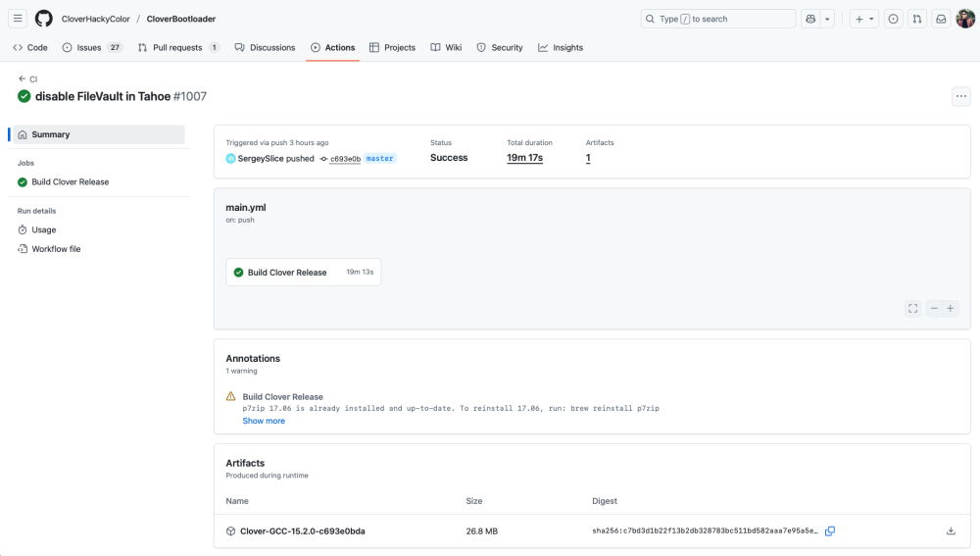Open the workflow run options ellipsis menu
The height and width of the screenshot is (556, 980).
click(960, 96)
